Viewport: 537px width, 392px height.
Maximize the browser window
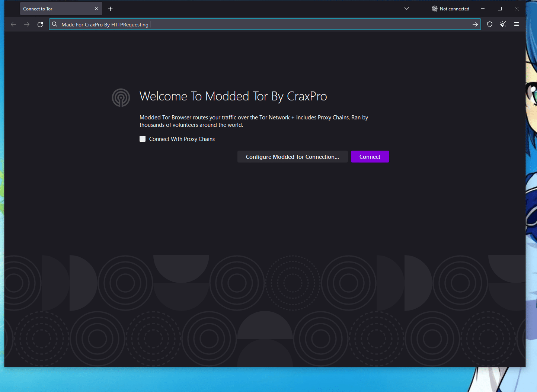point(500,9)
